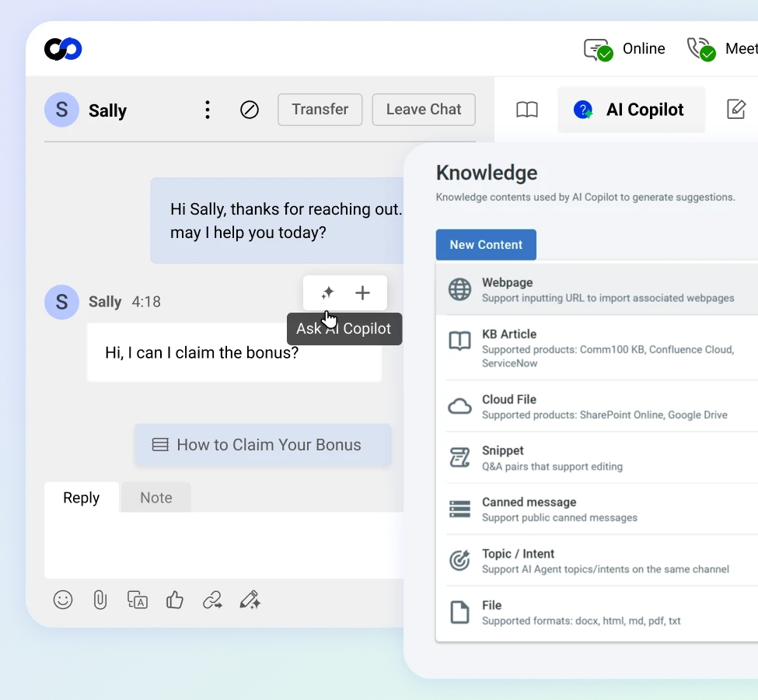Click the cloud icon of the Cloud File row

tap(459, 406)
